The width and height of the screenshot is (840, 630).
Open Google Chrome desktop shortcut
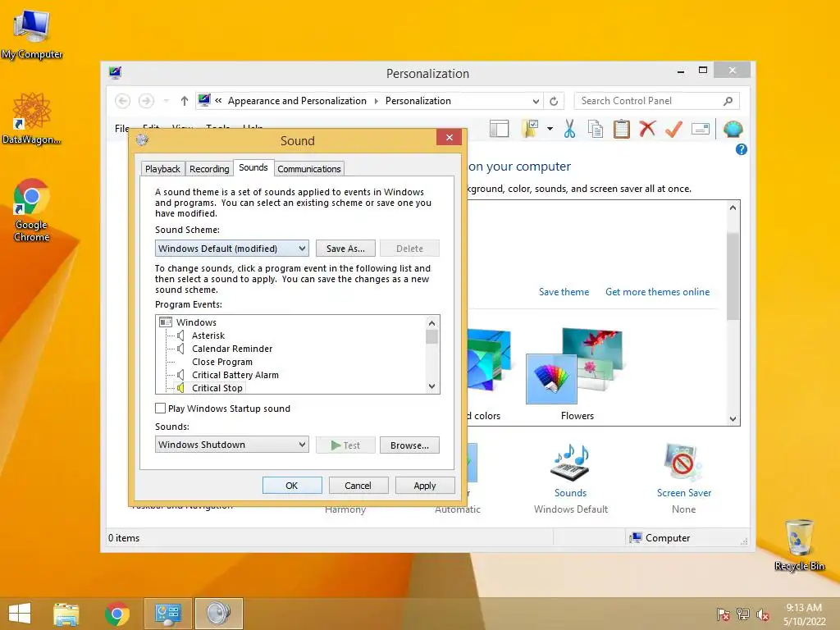click(32, 210)
